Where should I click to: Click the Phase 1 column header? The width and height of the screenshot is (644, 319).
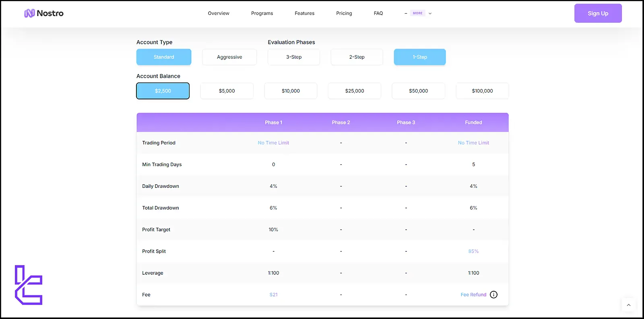point(273,123)
